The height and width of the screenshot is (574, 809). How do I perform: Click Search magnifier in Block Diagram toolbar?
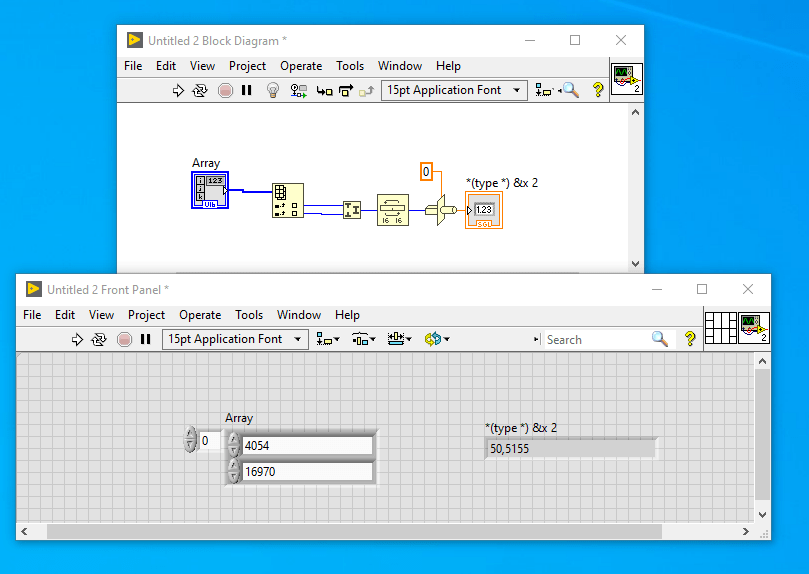tap(571, 90)
